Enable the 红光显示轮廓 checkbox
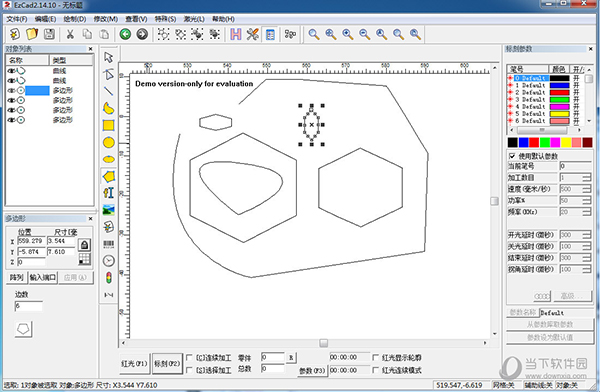The height and width of the screenshot is (392, 600). pos(376,357)
